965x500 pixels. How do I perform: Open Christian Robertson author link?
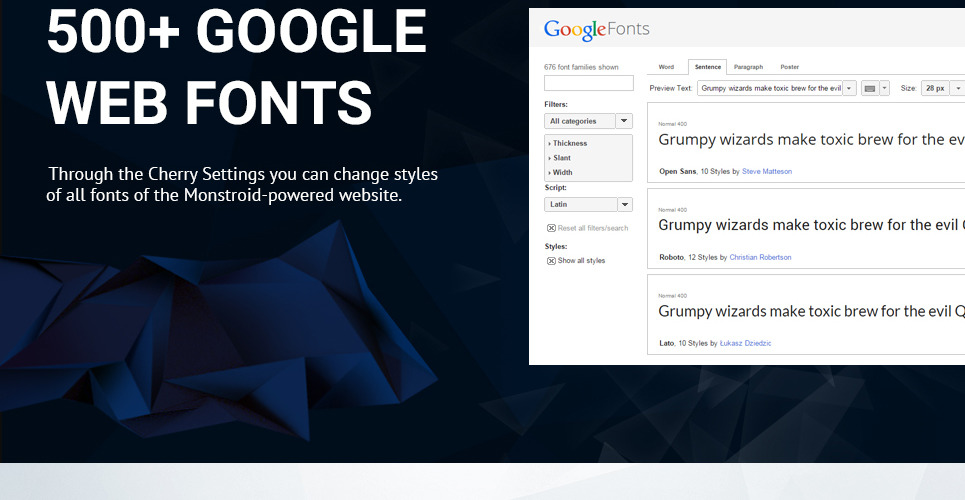point(760,257)
